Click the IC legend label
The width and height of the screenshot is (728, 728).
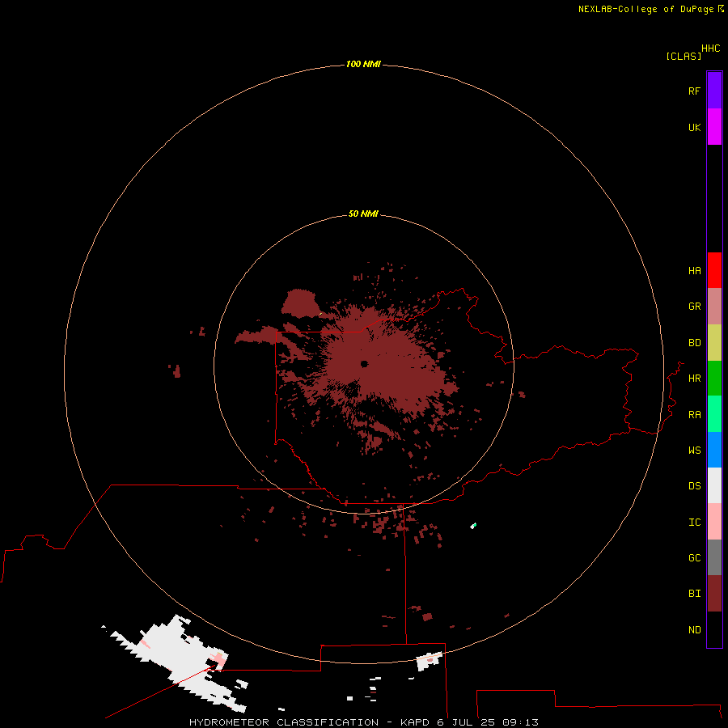(694, 522)
